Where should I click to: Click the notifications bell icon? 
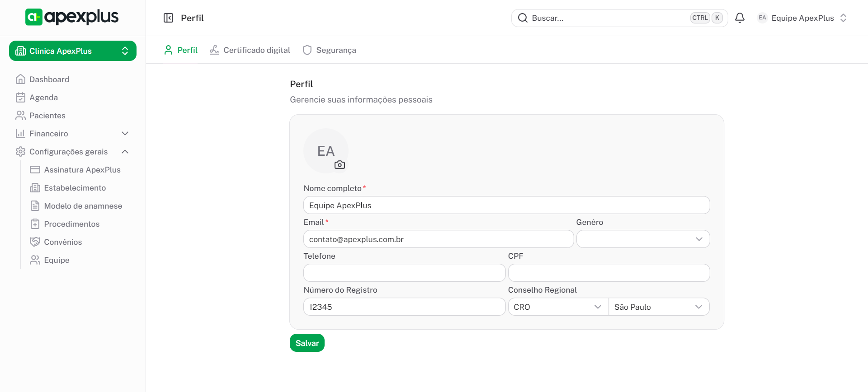point(740,18)
